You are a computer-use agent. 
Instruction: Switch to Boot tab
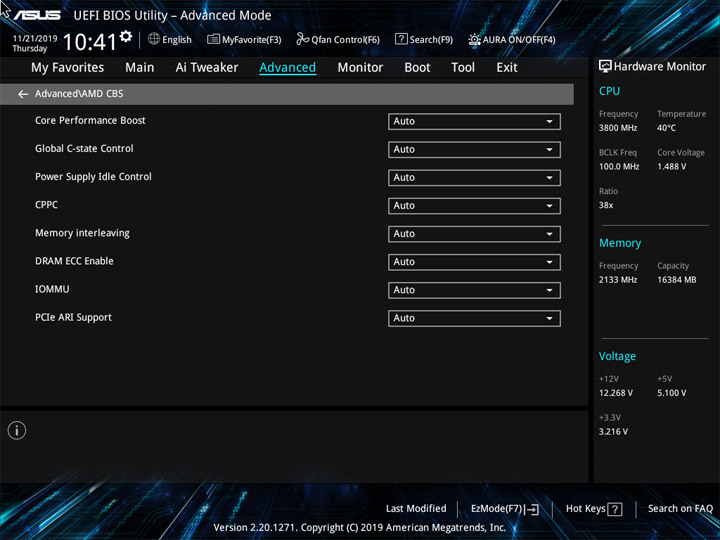[417, 68]
